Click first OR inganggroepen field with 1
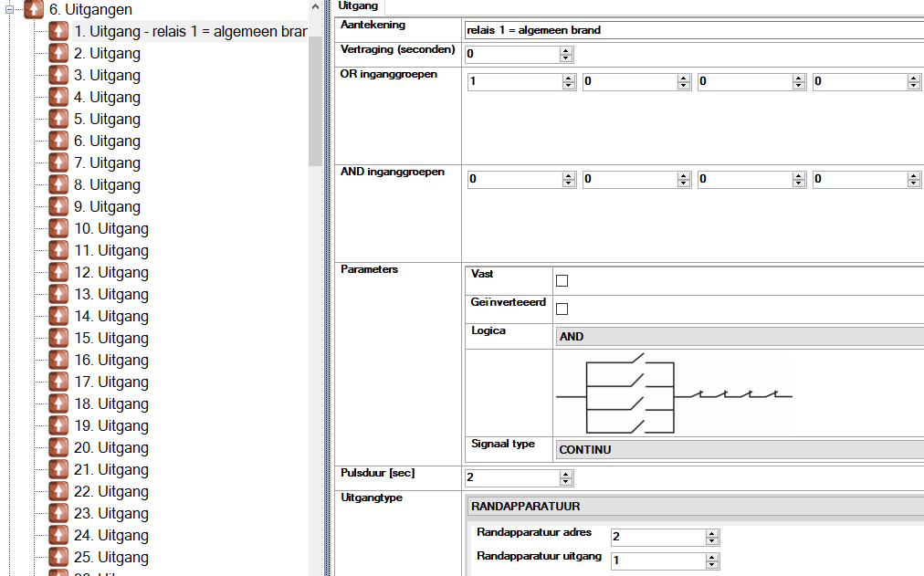 point(516,81)
